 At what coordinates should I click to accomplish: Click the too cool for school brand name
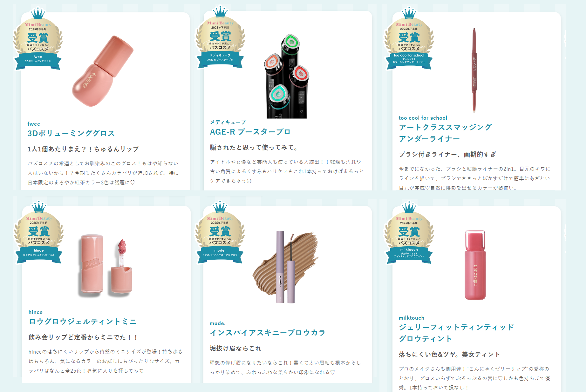pyautogui.click(x=423, y=118)
